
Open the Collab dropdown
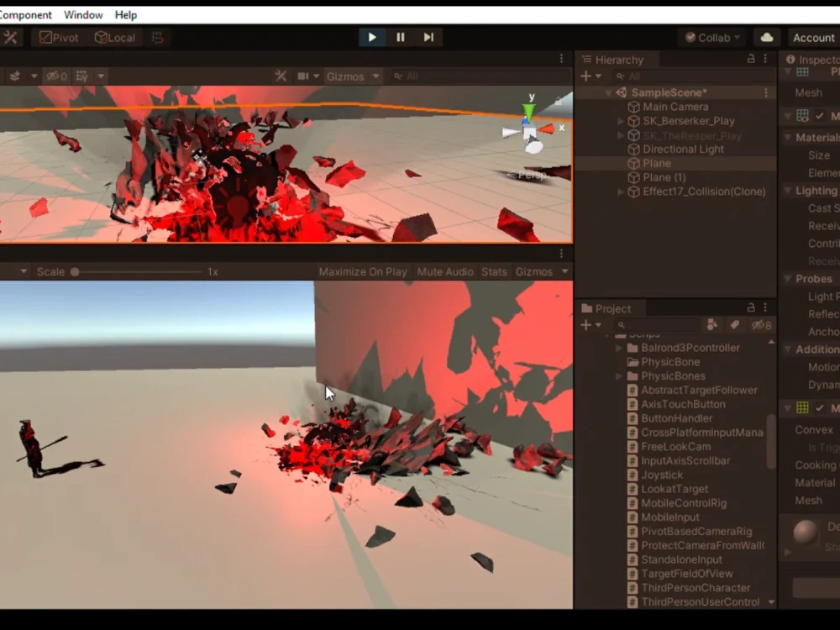713,38
